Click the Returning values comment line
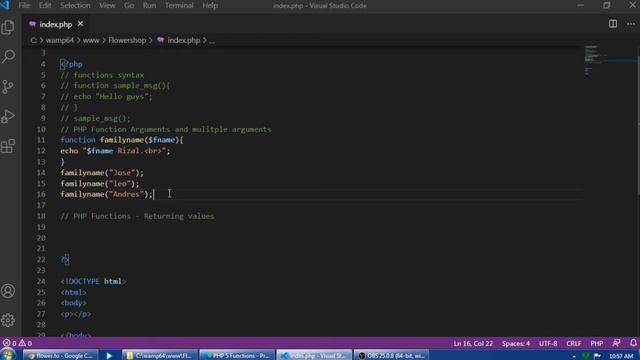The width and height of the screenshot is (640, 360). pyautogui.click(x=137, y=216)
